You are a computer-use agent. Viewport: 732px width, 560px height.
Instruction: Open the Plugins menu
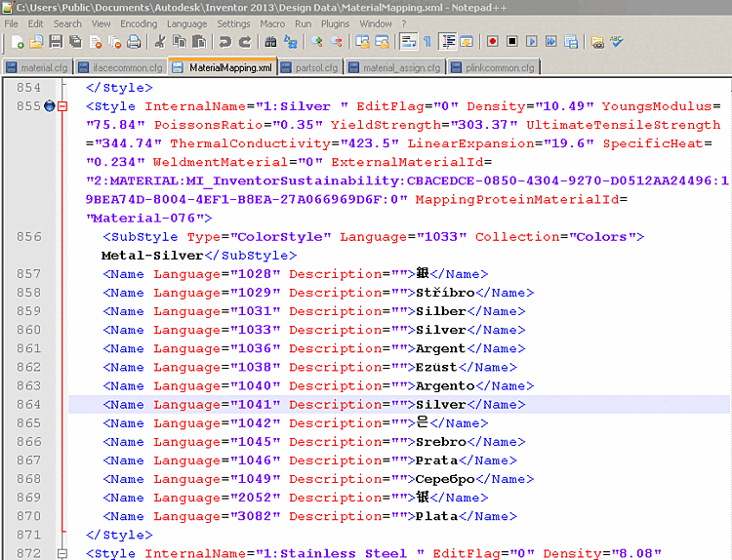coord(335,23)
